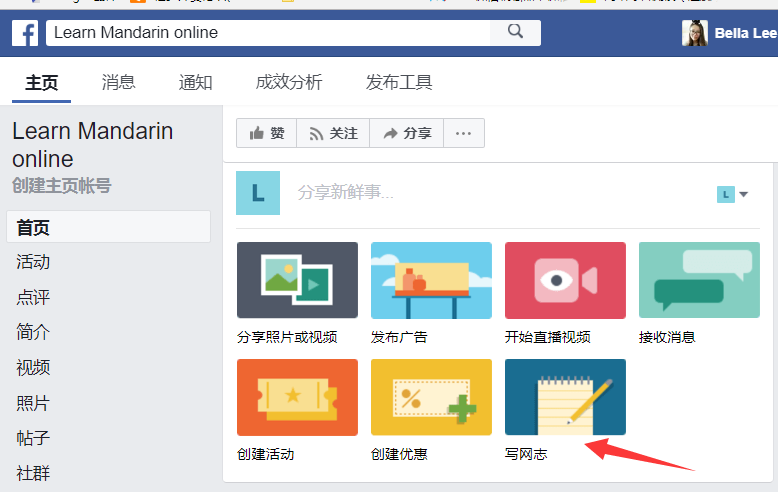
Task: Switch to the 通知 tab
Action: coord(195,82)
